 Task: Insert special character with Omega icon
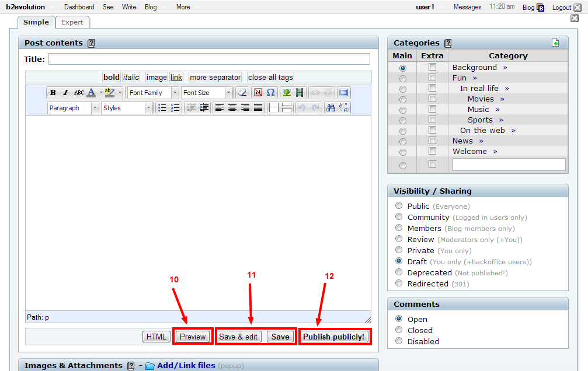(270, 93)
